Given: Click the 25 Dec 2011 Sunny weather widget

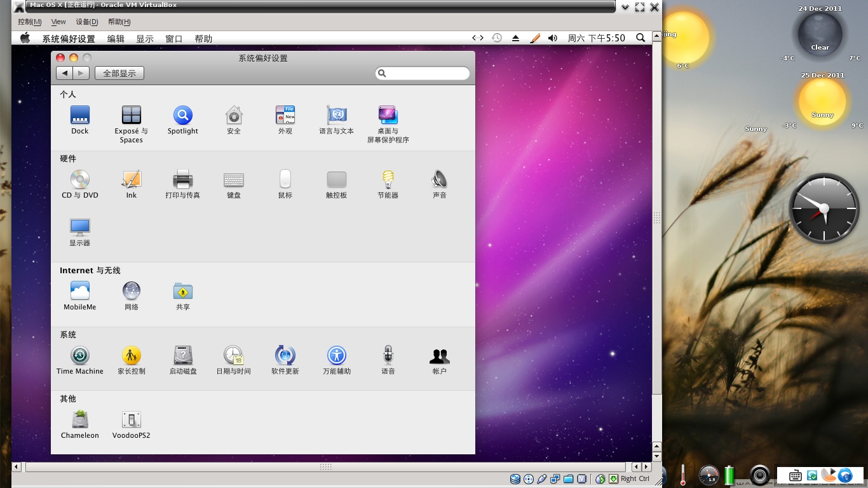Looking at the screenshot, I should [822, 100].
